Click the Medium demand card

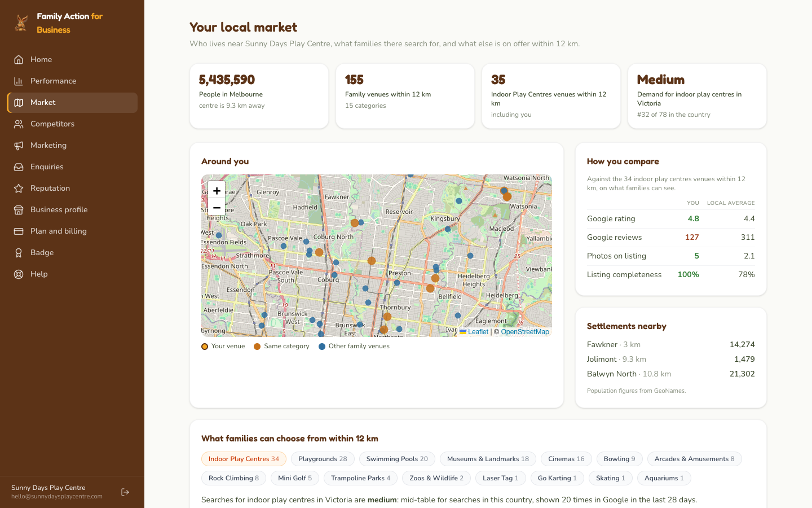pos(697,96)
